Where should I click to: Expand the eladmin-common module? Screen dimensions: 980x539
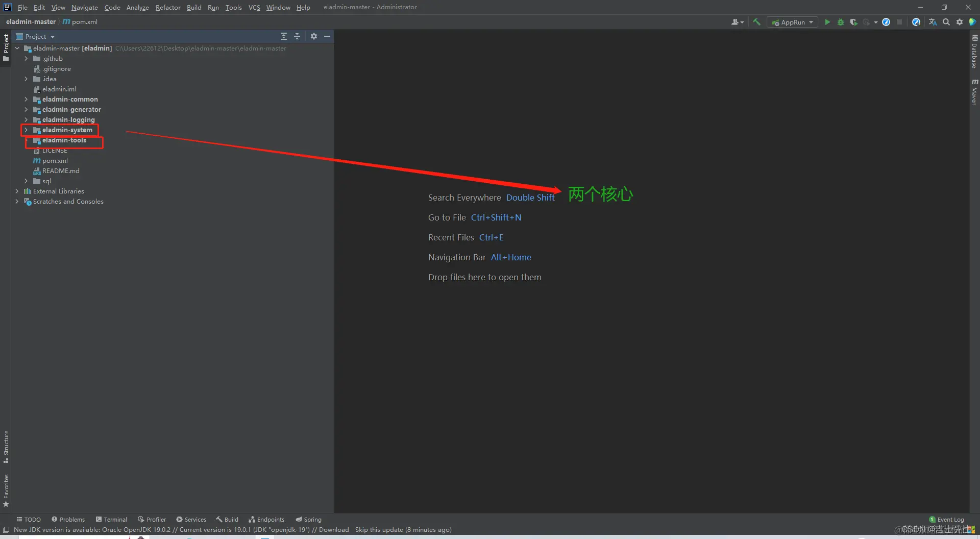pos(26,99)
